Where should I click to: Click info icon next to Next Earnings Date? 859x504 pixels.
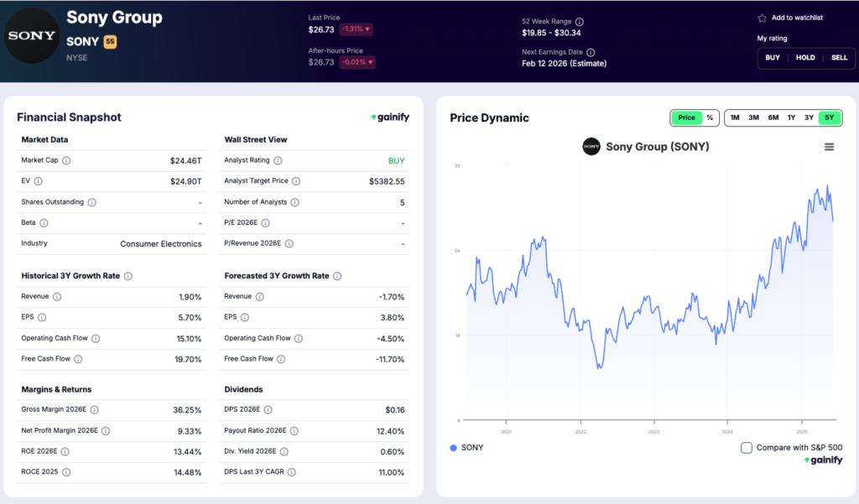click(x=591, y=52)
